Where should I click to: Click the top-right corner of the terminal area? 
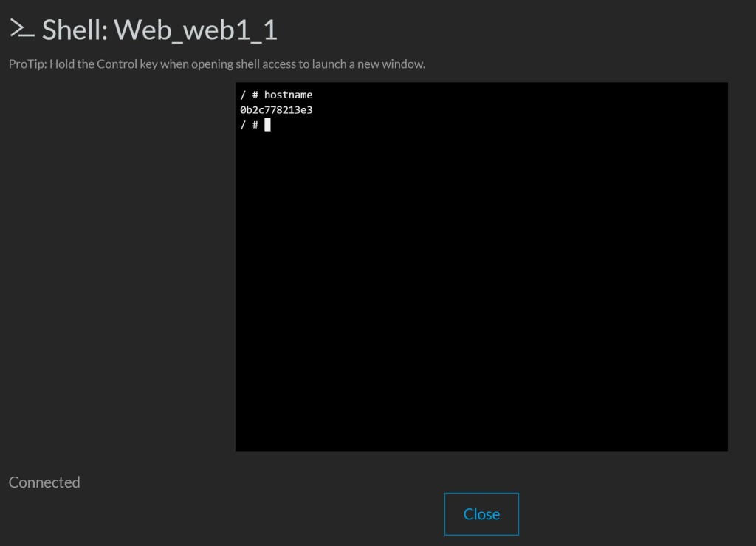pos(724,86)
